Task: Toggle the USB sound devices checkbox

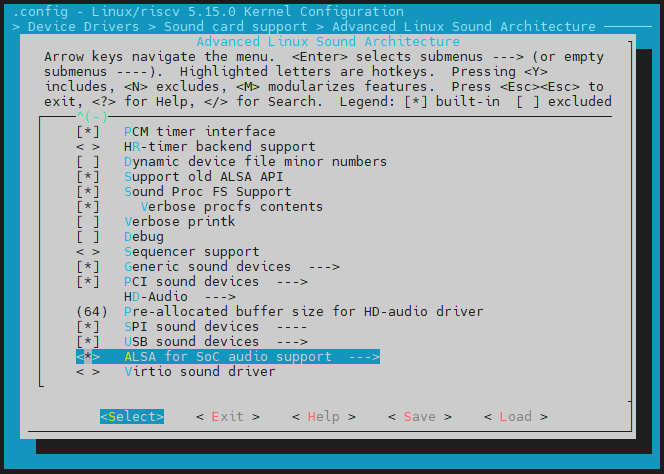Action: pyautogui.click(x=88, y=342)
